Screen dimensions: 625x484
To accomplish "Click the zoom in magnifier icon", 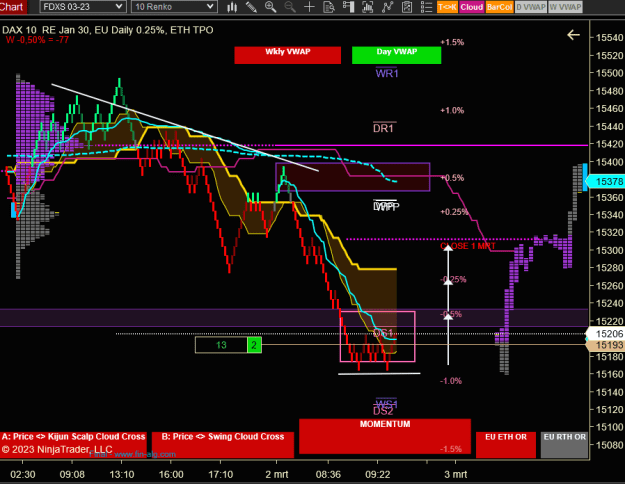I will click(x=271, y=7).
